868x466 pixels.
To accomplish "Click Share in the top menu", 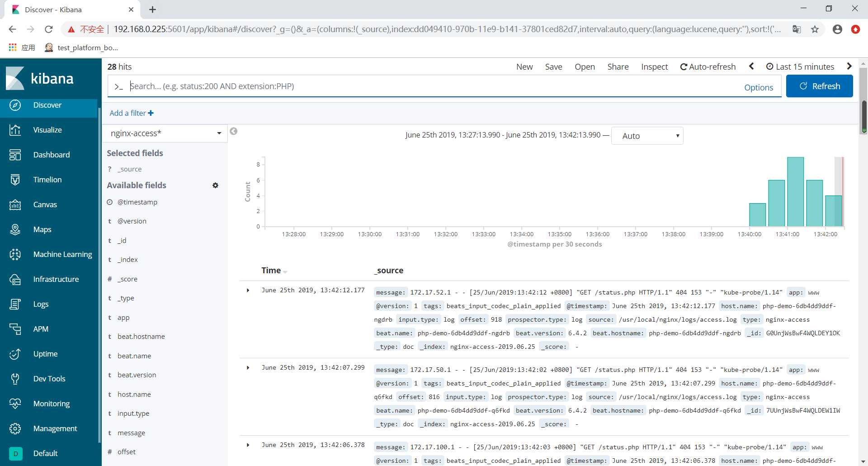I will point(618,67).
